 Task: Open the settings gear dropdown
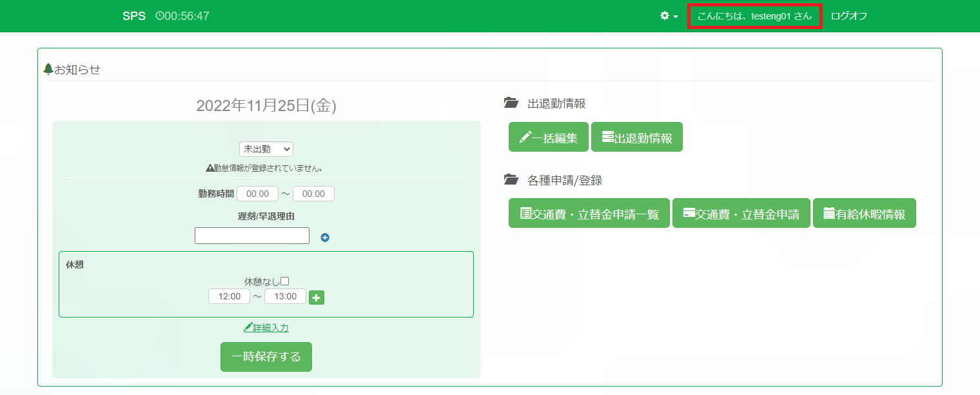coord(669,16)
